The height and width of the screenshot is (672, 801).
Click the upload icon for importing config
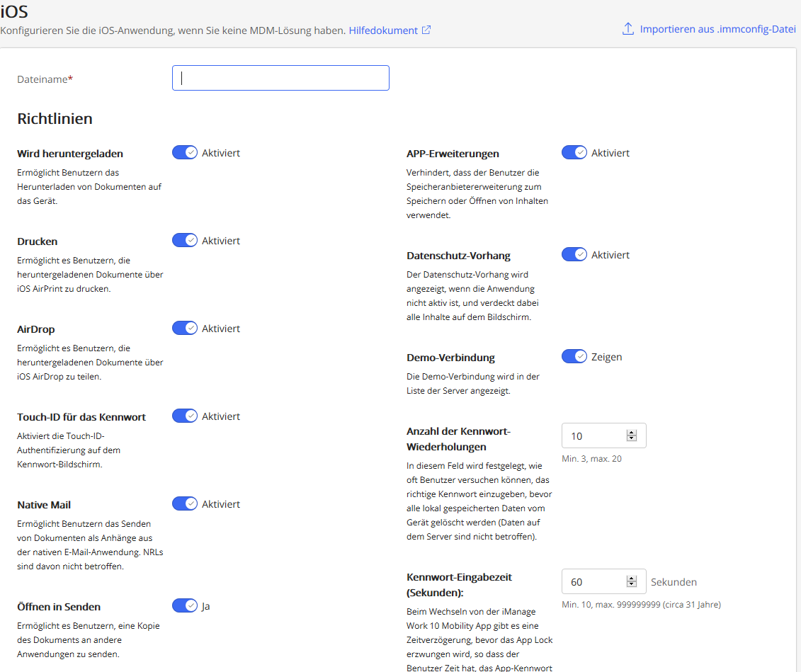click(627, 29)
